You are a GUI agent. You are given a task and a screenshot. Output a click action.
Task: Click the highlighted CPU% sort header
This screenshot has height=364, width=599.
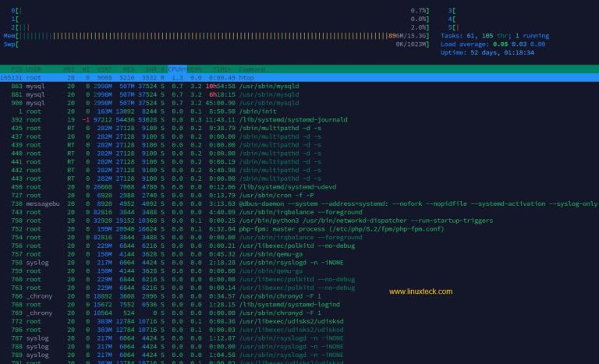[177, 69]
